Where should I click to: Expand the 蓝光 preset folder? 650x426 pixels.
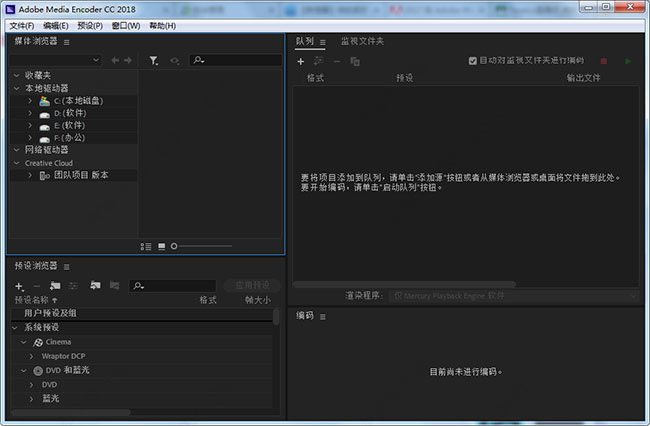pos(32,399)
